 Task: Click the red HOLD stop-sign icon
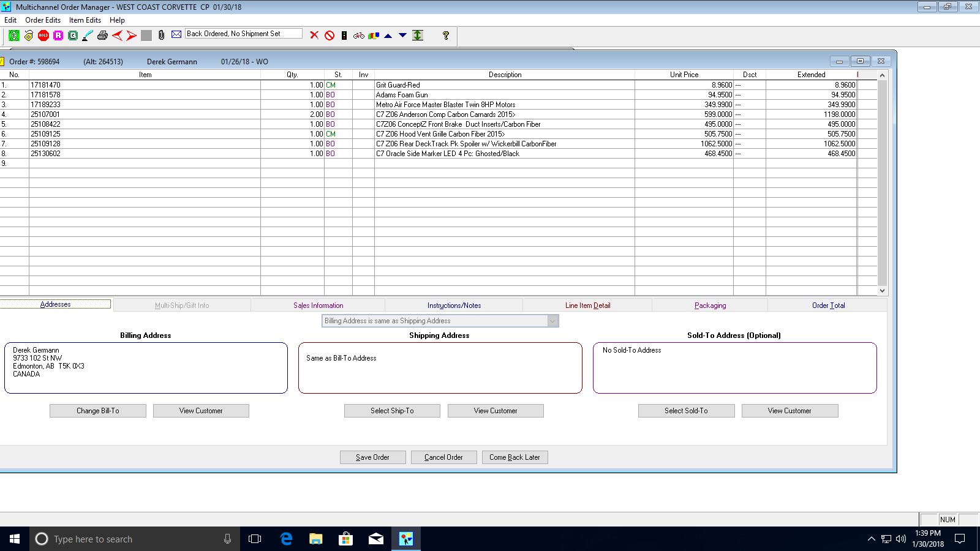43,36
